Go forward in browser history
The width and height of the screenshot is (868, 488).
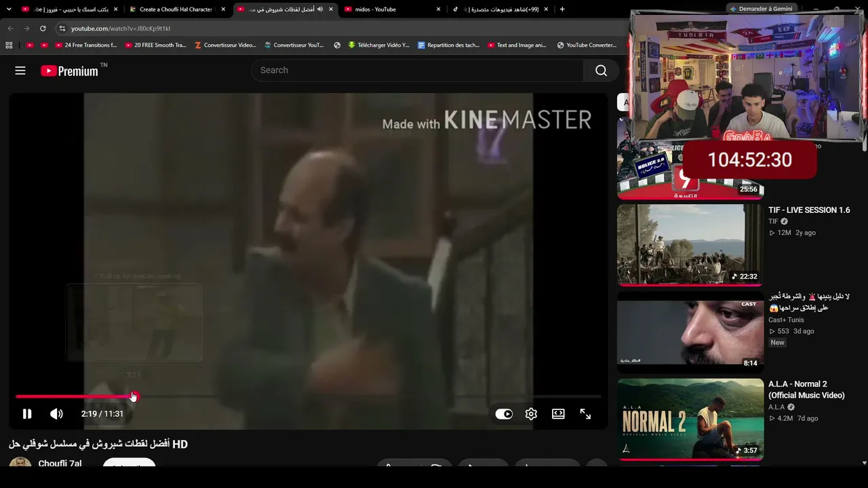click(26, 28)
